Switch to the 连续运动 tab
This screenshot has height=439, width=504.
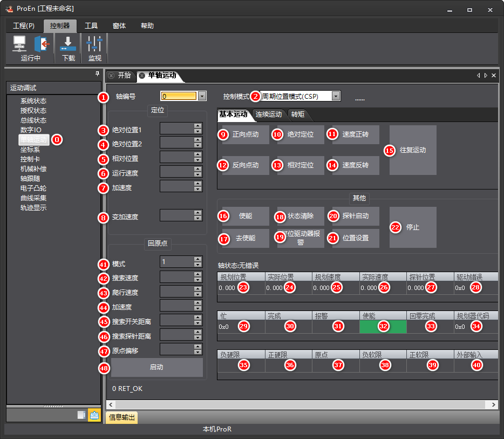point(269,114)
